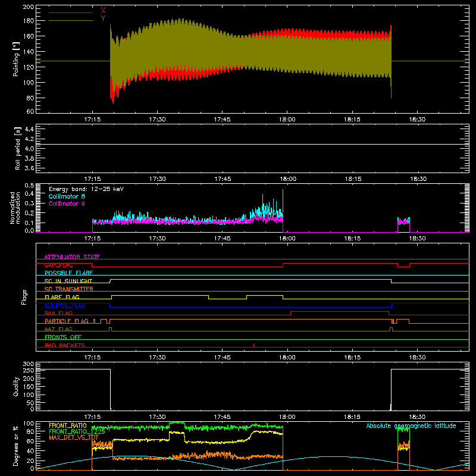The height and width of the screenshot is (476, 476).
Task: Click the 4.4 tick on Roll period axis
Action: tap(29, 129)
